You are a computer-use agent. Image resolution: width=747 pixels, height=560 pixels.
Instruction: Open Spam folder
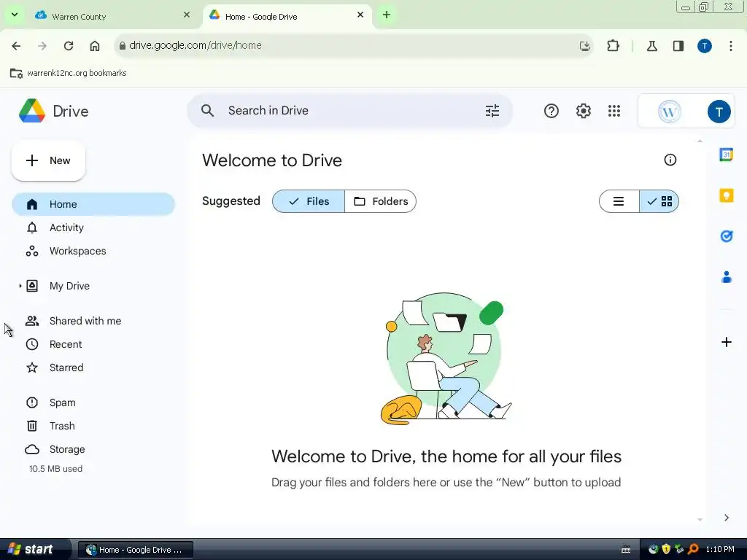coord(93,402)
